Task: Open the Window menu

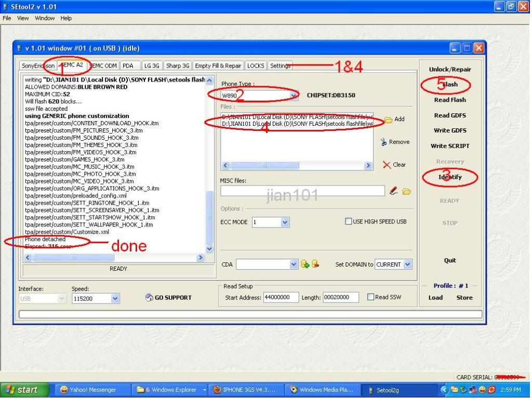Action: point(45,18)
